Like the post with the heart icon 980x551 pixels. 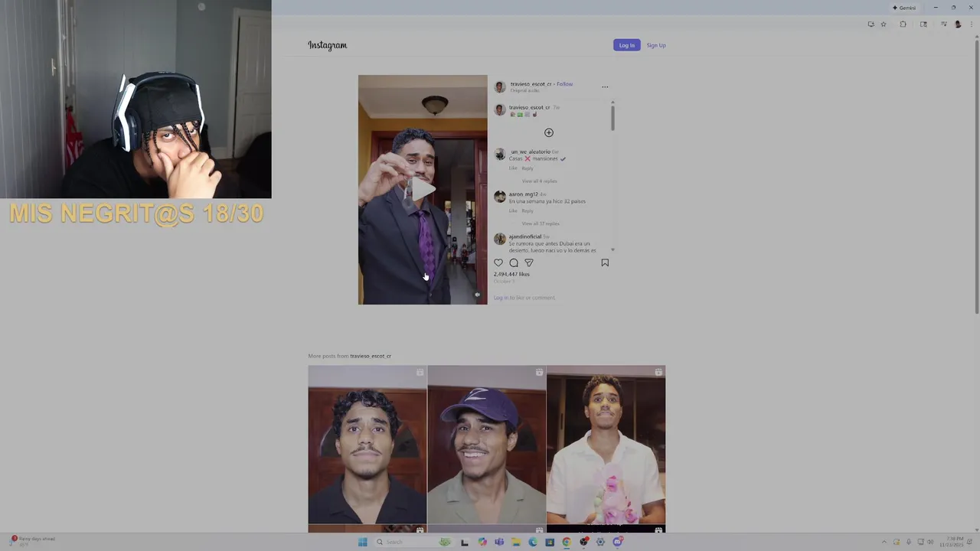[x=498, y=262]
